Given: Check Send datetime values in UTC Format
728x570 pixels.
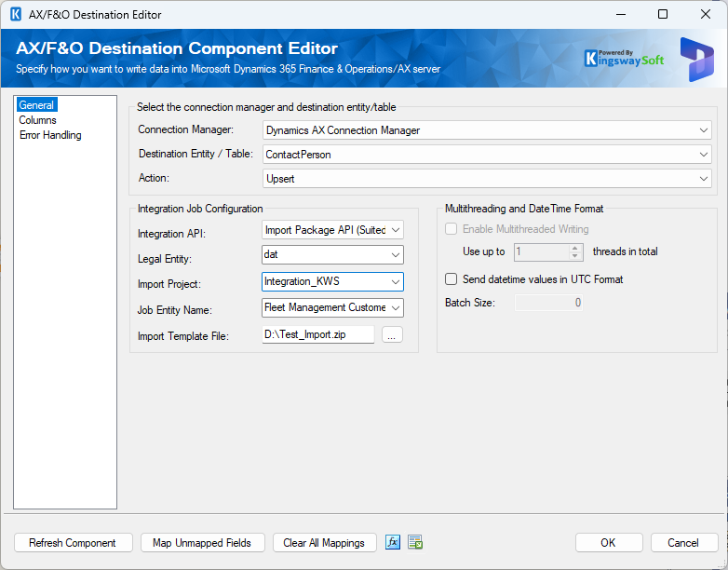Looking at the screenshot, I should point(451,279).
